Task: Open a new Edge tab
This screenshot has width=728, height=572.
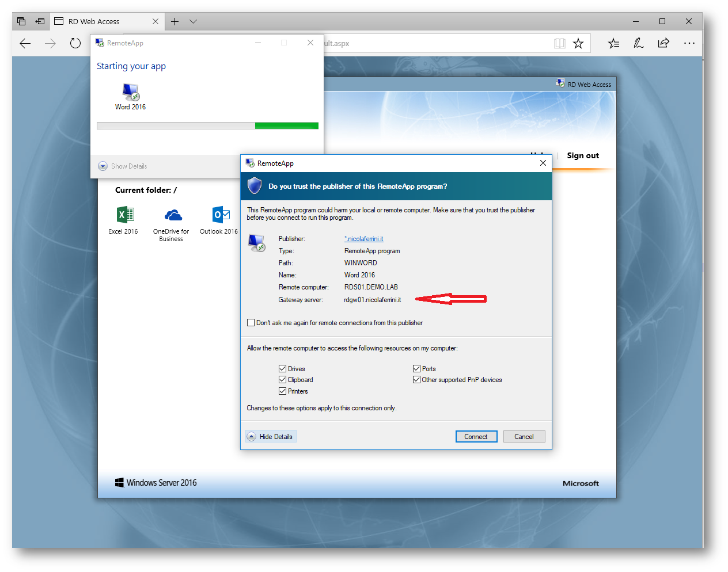Action: coord(175,21)
